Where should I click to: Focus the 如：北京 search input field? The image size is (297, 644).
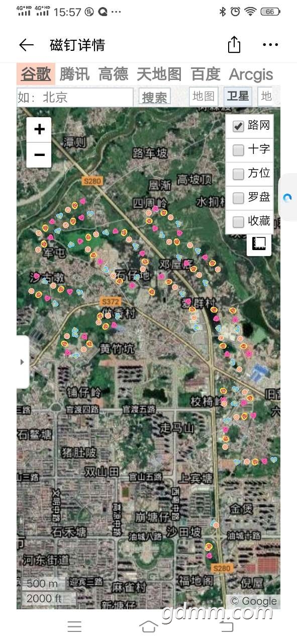click(75, 97)
